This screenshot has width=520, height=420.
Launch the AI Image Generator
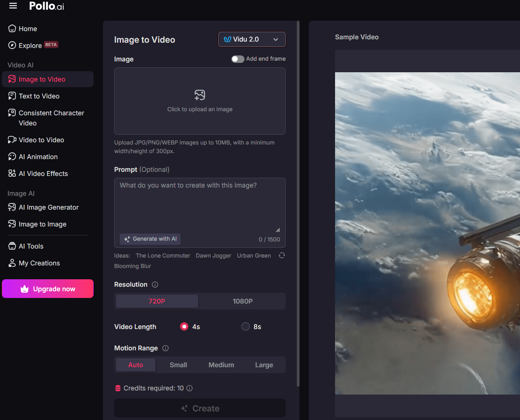49,207
